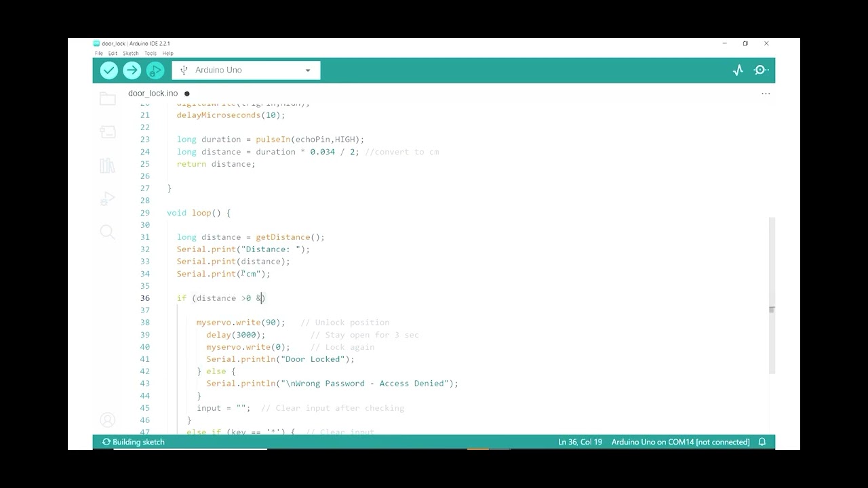Open the Library Manager panel
The height and width of the screenshot is (488, 868).
[107, 165]
